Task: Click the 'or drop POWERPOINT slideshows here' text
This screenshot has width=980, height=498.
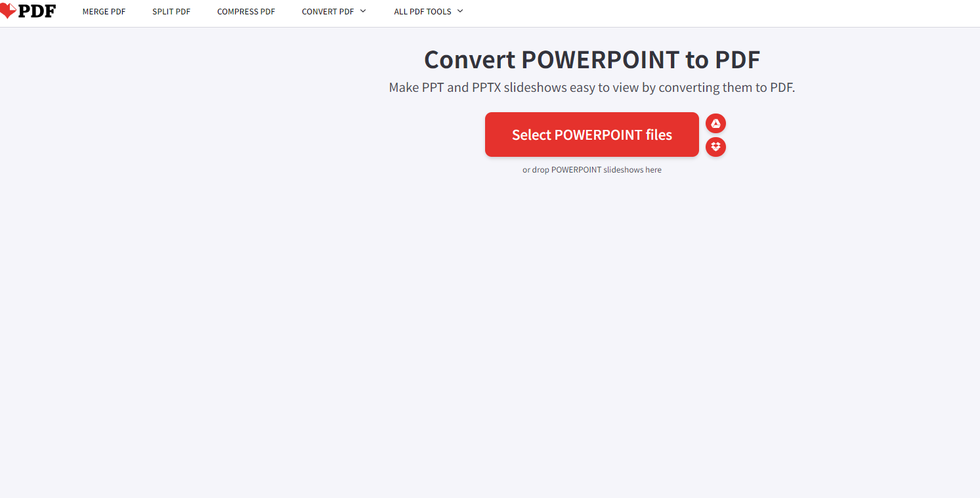Action: [x=591, y=170]
